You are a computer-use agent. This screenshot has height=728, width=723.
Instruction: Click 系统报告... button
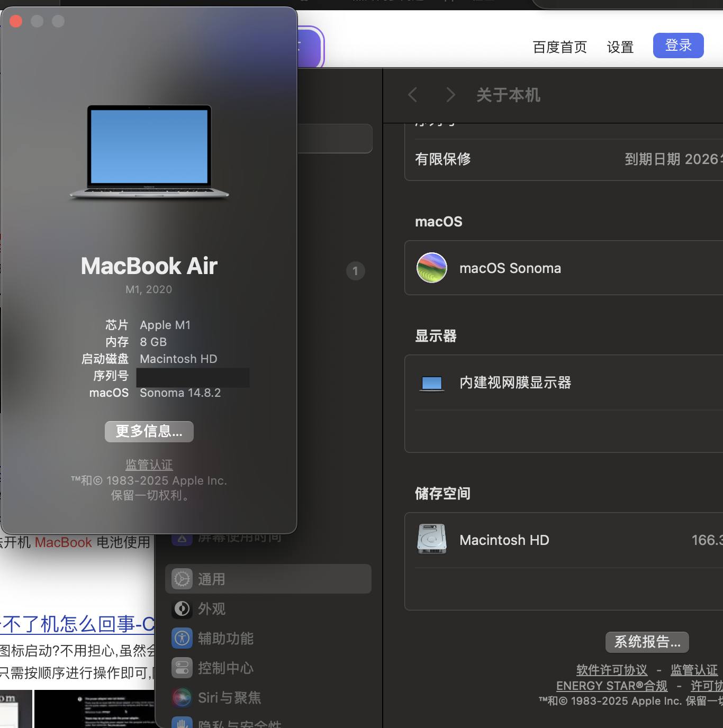[647, 642]
